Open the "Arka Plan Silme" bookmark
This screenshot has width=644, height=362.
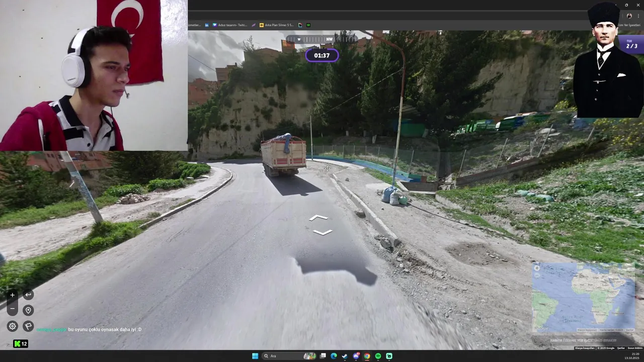[277, 25]
